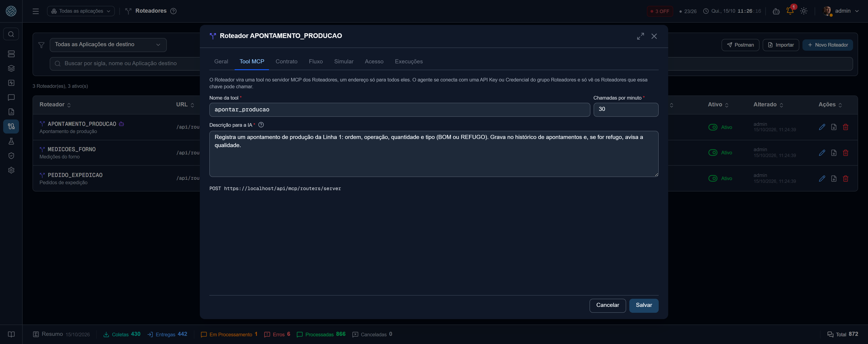Image resolution: width=868 pixels, height=344 pixels.
Task: Click the hamburger menu icon
Action: click(x=36, y=11)
